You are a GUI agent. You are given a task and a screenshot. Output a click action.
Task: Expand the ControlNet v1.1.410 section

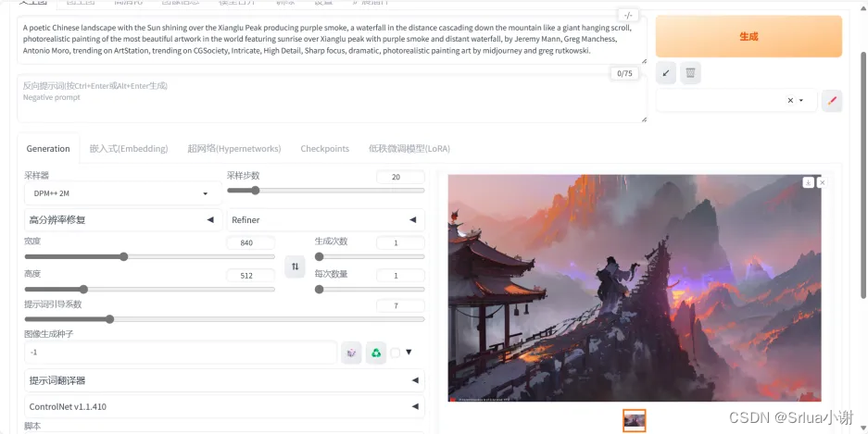point(225,407)
